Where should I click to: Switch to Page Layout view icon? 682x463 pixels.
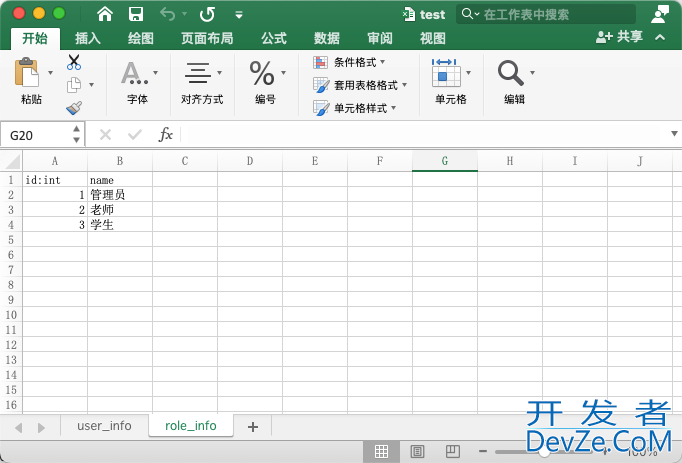(417, 451)
